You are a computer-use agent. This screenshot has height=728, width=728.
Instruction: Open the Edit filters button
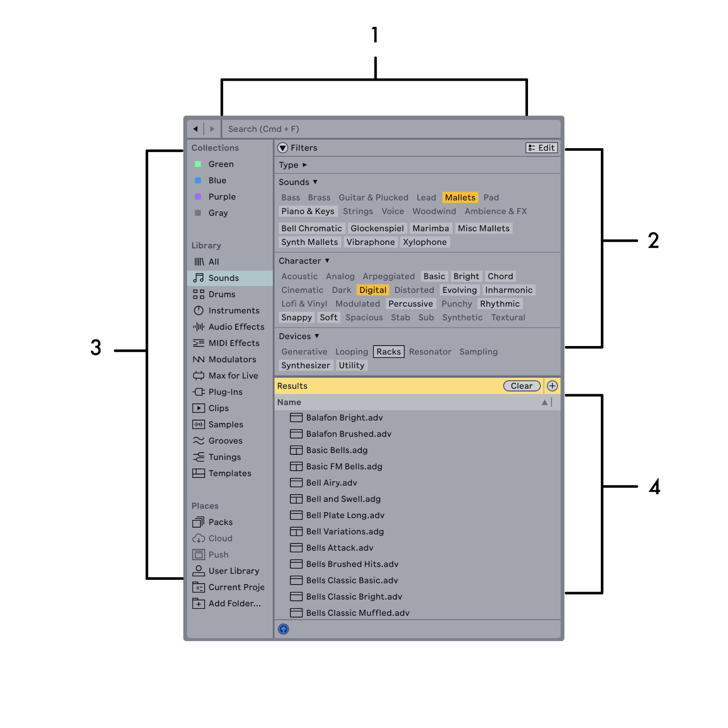pos(542,148)
